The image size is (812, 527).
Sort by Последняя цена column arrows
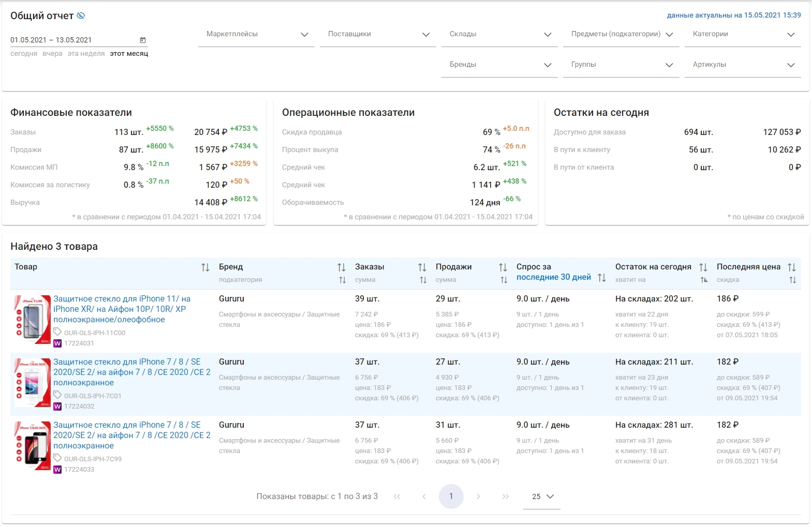pos(792,267)
